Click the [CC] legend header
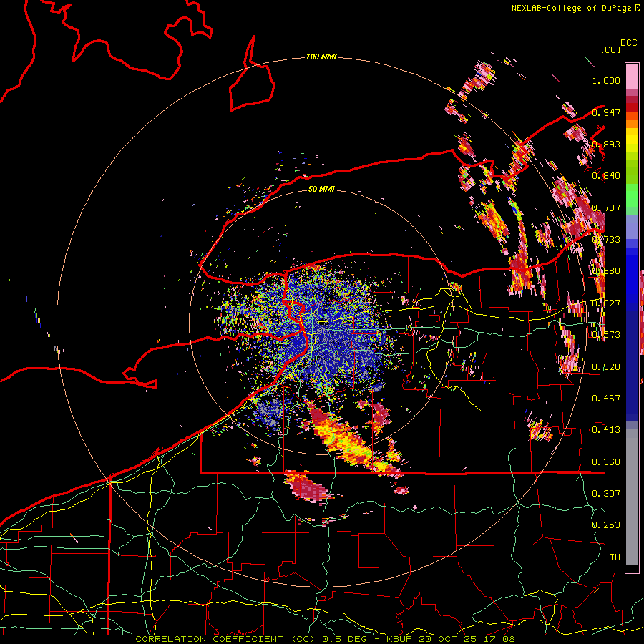The height and width of the screenshot is (644, 644). coord(611,49)
